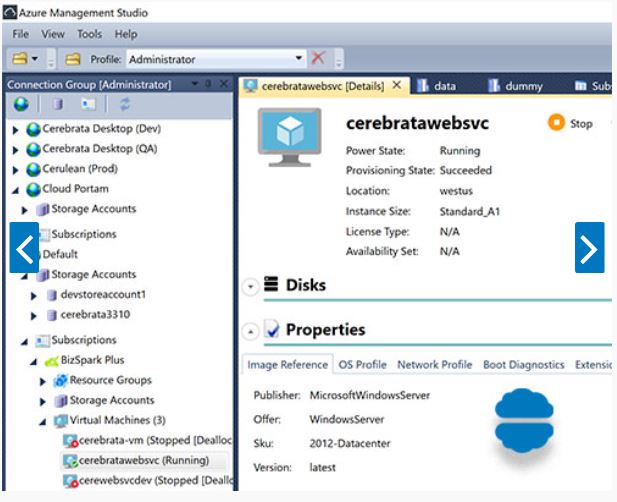Click MicrosoftWindowsServer publisher value
This screenshot has height=502, width=617.
(x=369, y=395)
